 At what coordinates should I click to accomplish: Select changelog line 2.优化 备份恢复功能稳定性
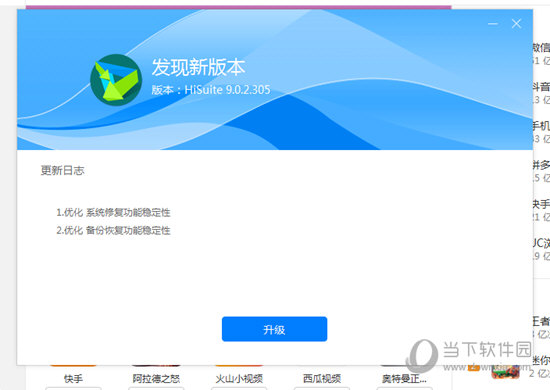click(113, 230)
